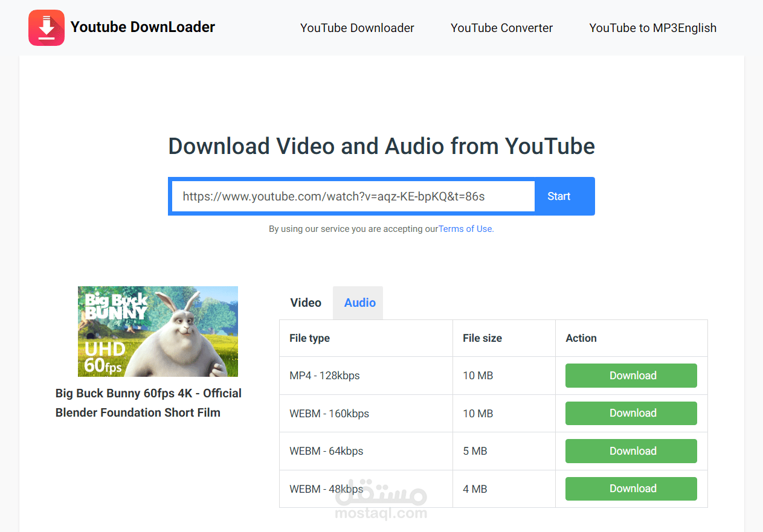Select the Audio tab
The width and height of the screenshot is (763, 532).
point(358,303)
